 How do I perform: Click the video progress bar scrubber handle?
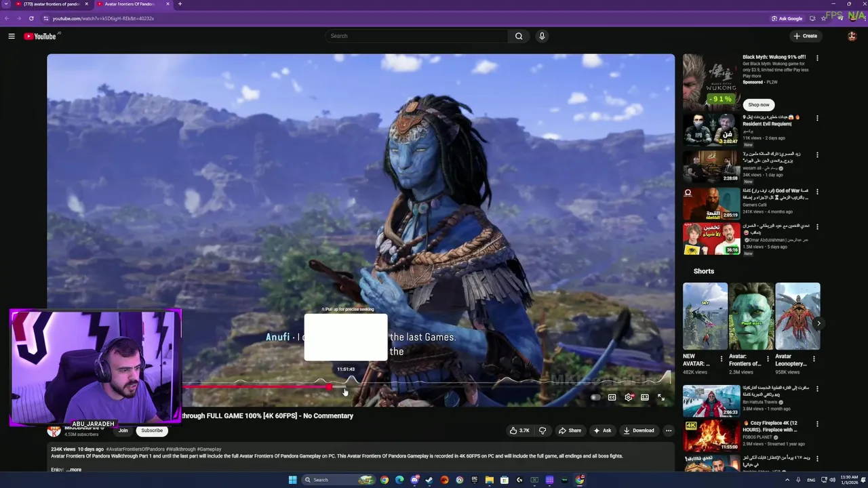[x=329, y=387]
